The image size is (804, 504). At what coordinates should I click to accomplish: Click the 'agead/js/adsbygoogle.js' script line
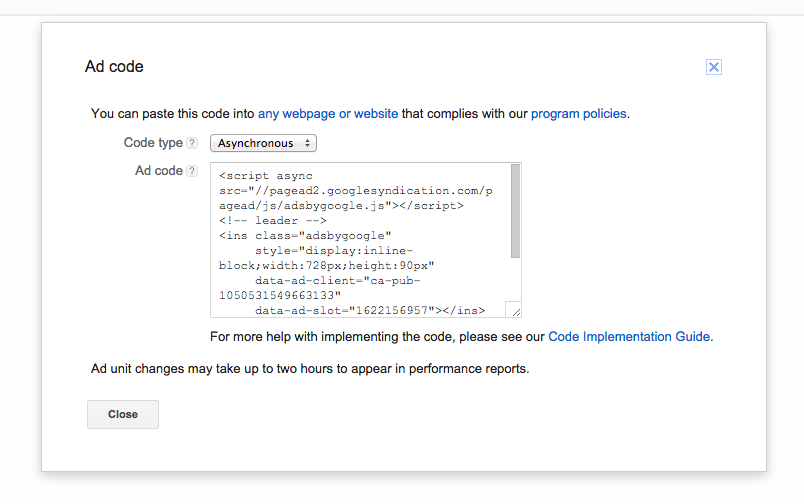341,206
